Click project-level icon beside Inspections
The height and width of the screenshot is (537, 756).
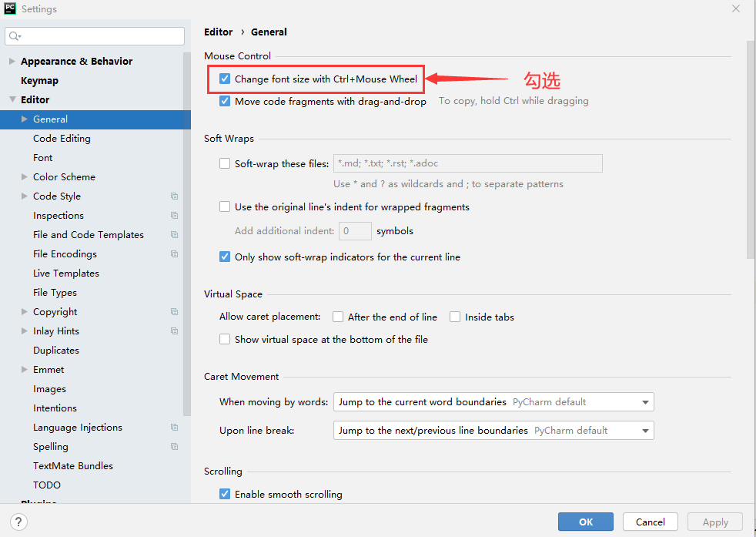175,216
